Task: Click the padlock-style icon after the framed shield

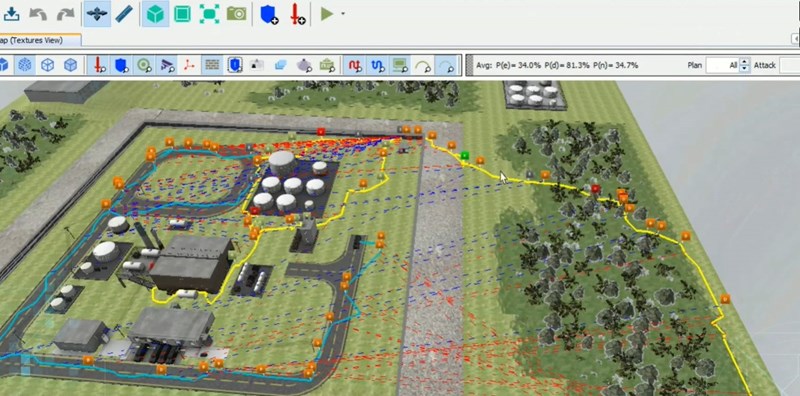Action: tap(257, 65)
